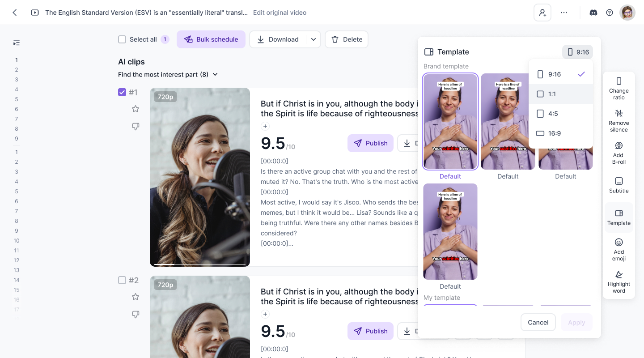Delete the selected clips
The height and width of the screenshot is (358, 644).
pyautogui.click(x=347, y=39)
